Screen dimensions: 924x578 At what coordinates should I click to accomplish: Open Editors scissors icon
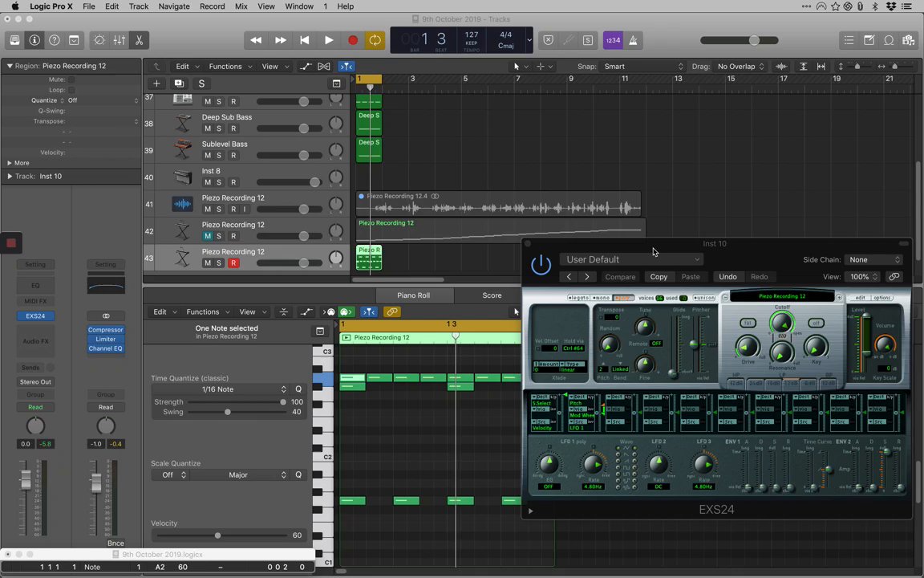pos(139,40)
